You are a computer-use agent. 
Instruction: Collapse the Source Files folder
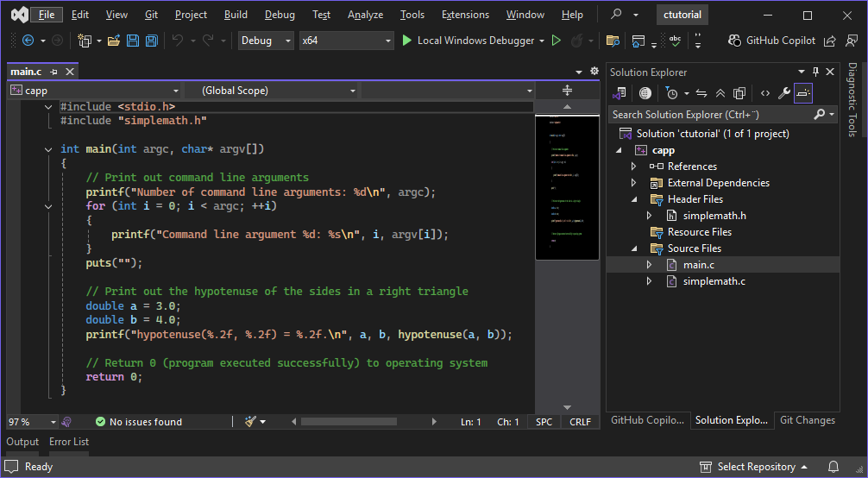click(634, 248)
